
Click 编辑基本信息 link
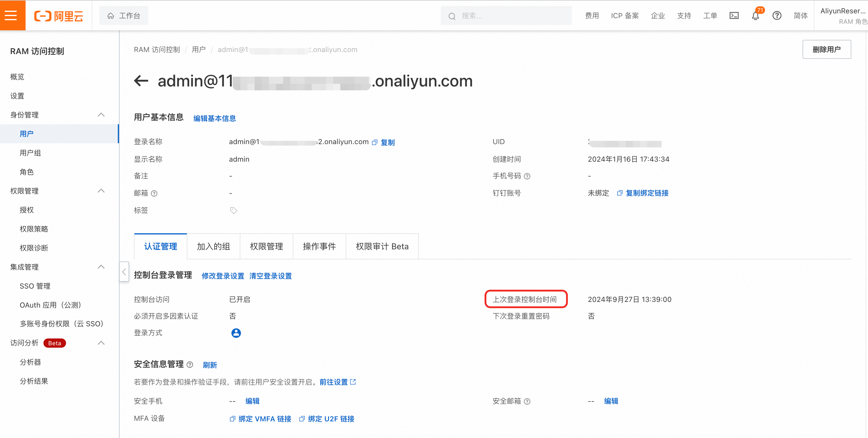tap(215, 118)
